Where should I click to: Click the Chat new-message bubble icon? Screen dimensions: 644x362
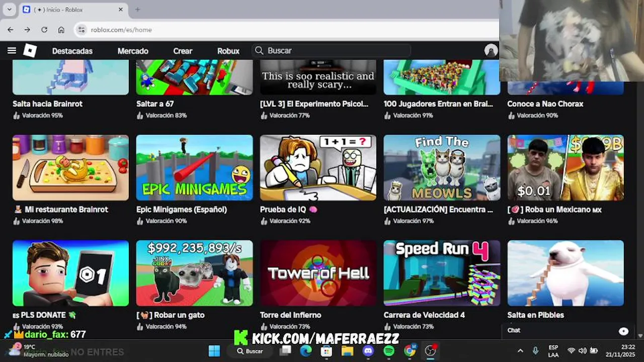pos(623,331)
